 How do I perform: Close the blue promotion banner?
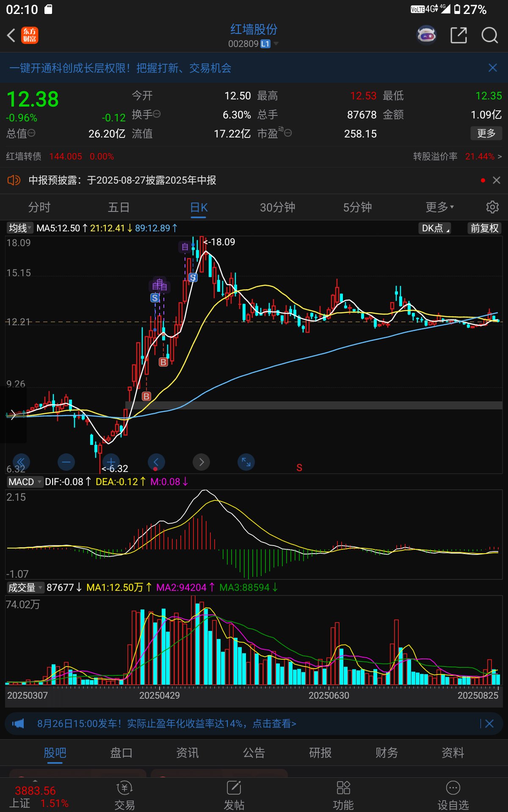493,68
